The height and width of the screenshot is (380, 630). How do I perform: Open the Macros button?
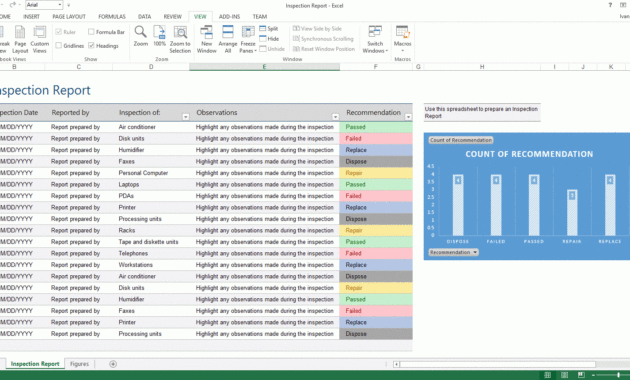click(x=402, y=39)
